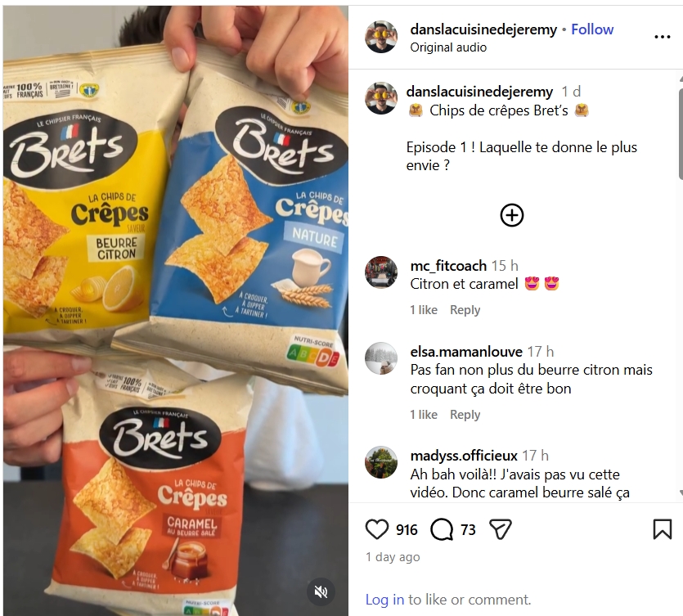Click the share paper plane icon
This screenshot has width=683, height=616.
[x=500, y=529]
